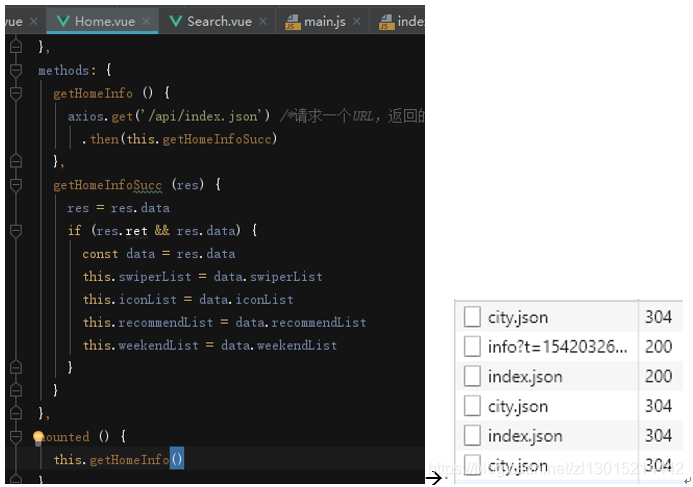Click 'res = res.data' assignment line
The width and height of the screenshot is (693, 487).
118,208
